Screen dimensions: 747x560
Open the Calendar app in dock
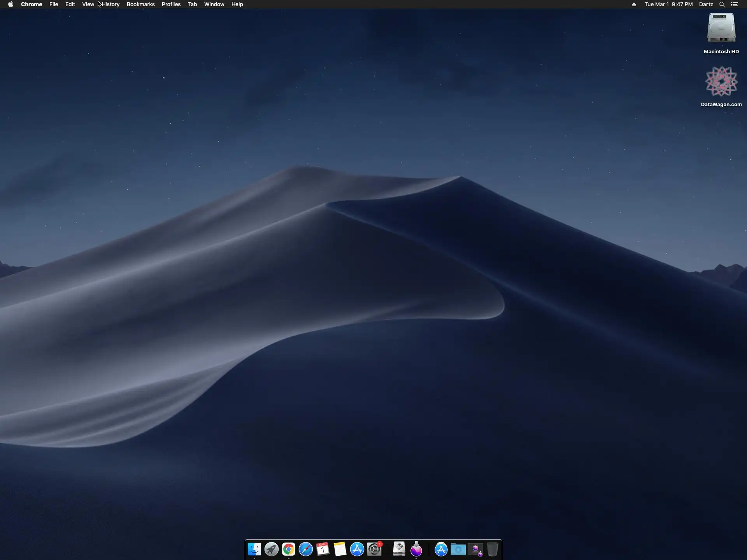coord(323,549)
